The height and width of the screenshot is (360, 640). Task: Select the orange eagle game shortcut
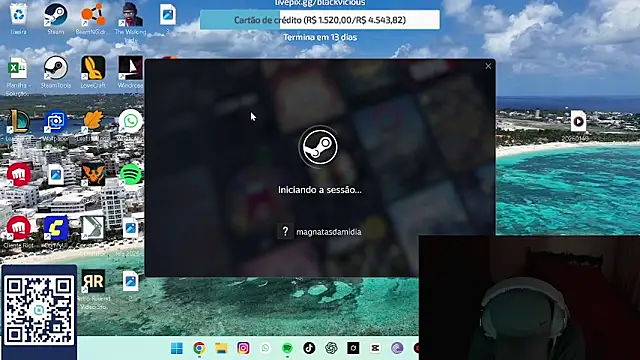point(93,173)
